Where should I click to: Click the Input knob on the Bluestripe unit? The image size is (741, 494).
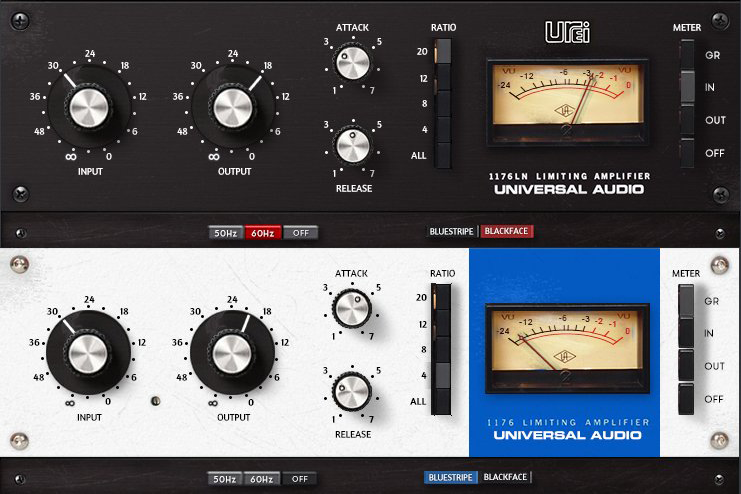pos(88,353)
